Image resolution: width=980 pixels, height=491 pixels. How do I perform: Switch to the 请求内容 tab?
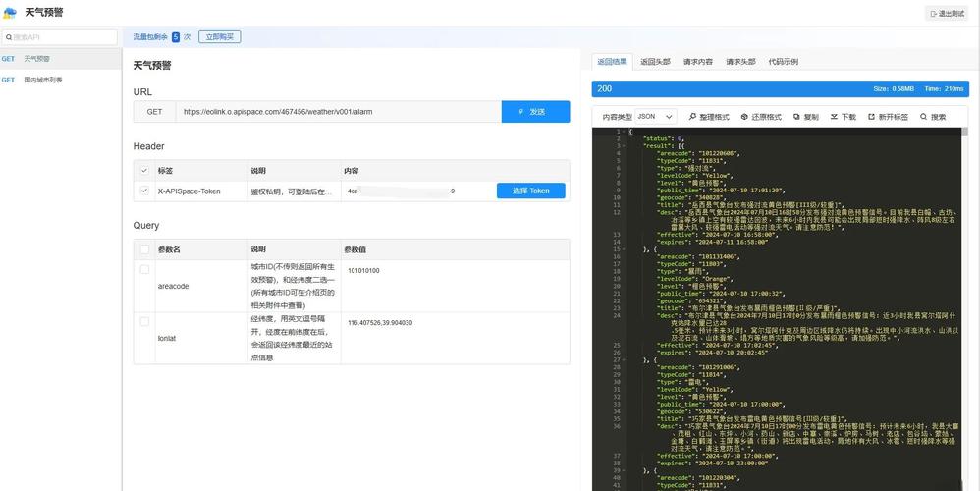[x=697, y=62]
